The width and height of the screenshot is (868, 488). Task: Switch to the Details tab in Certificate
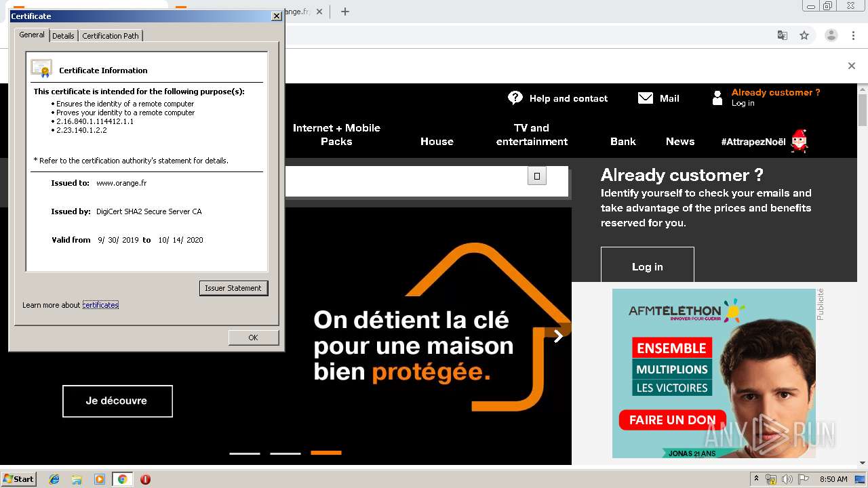pos(63,36)
